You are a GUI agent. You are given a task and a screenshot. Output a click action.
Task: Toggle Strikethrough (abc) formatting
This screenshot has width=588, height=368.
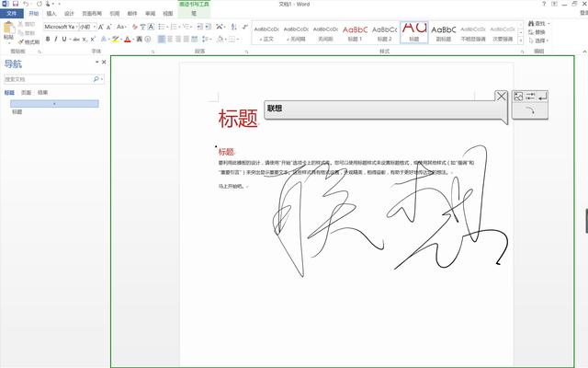coord(76,39)
